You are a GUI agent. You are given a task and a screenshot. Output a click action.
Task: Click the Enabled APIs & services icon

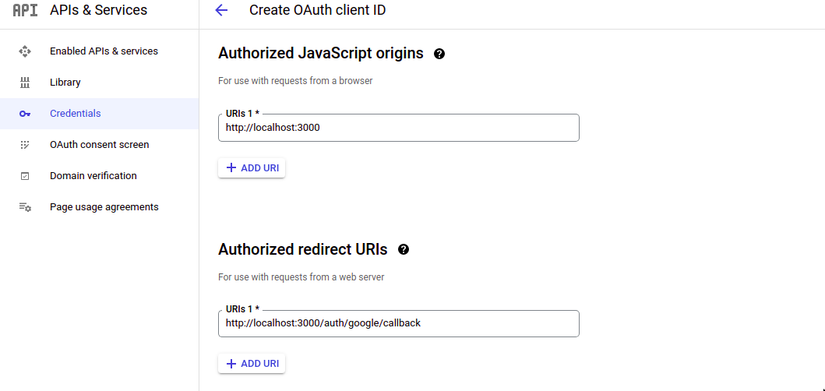(x=25, y=51)
